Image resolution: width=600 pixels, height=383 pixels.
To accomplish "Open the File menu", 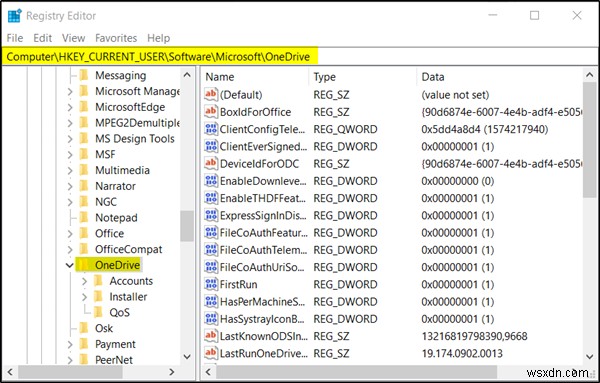I will coord(15,38).
